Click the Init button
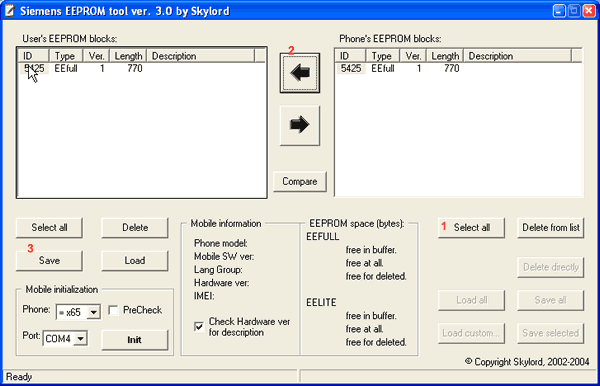The width and height of the screenshot is (600, 386). (x=135, y=340)
